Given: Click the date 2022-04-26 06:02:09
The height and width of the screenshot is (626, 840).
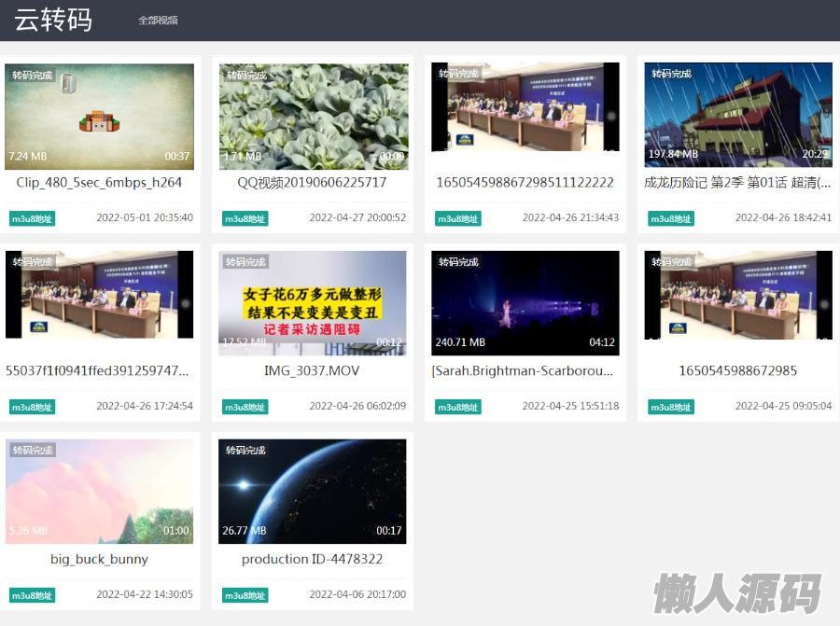Looking at the screenshot, I should pos(357,406).
